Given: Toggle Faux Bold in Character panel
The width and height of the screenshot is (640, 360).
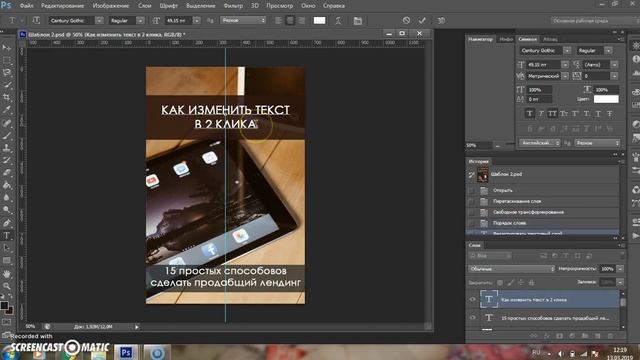Looking at the screenshot, I should pyautogui.click(x=529, y=113).
